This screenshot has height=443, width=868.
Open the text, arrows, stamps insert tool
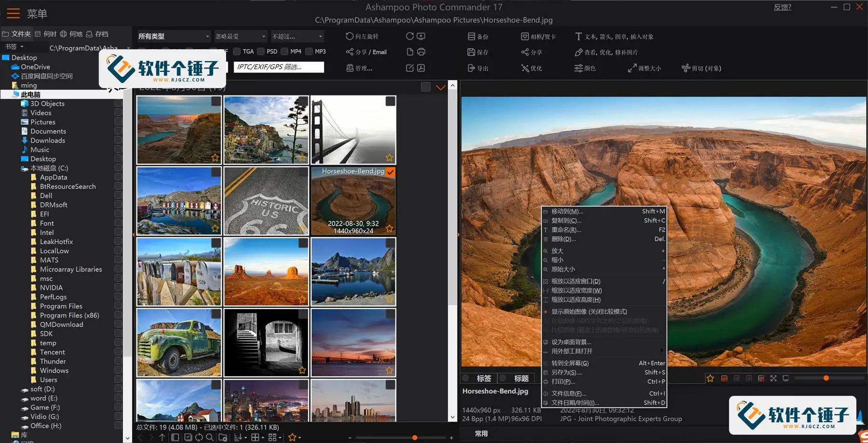614,37
